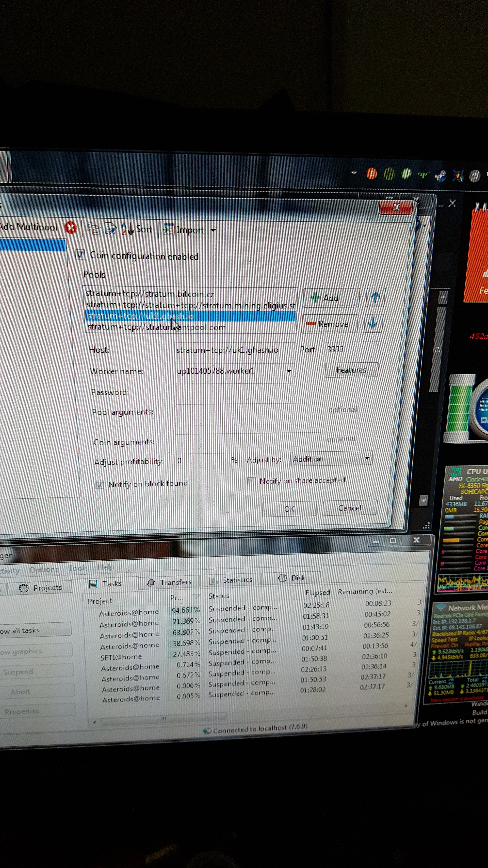Enable Notify on share accepted
The image size is (488, 868).
[251, 481]
